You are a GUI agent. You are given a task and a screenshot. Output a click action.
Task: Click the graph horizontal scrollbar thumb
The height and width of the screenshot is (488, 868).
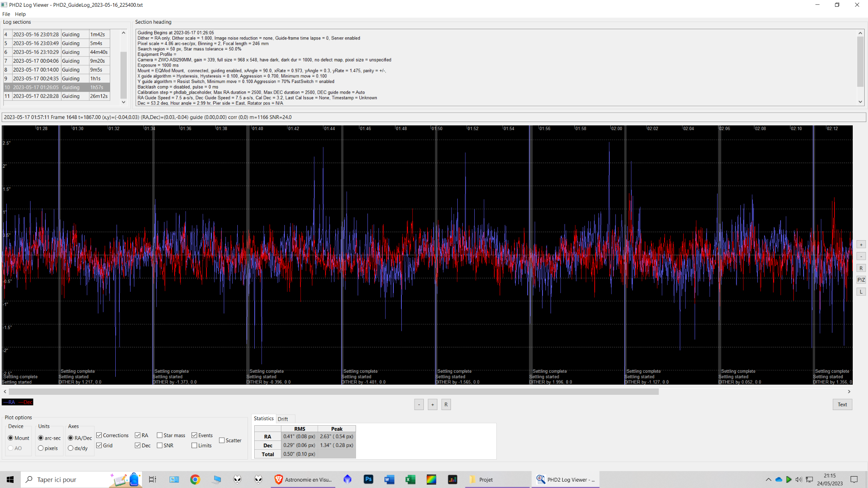coord(334,392)
